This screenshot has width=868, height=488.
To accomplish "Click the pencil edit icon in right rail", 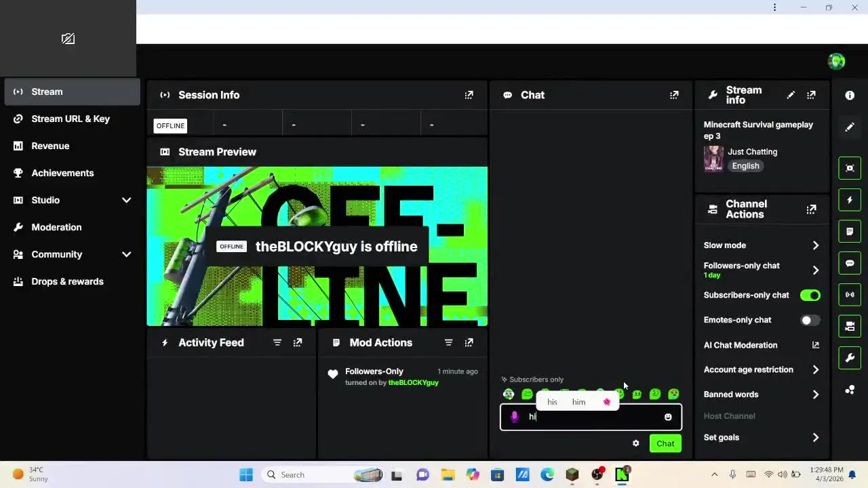I will click(x=850, y=127).
